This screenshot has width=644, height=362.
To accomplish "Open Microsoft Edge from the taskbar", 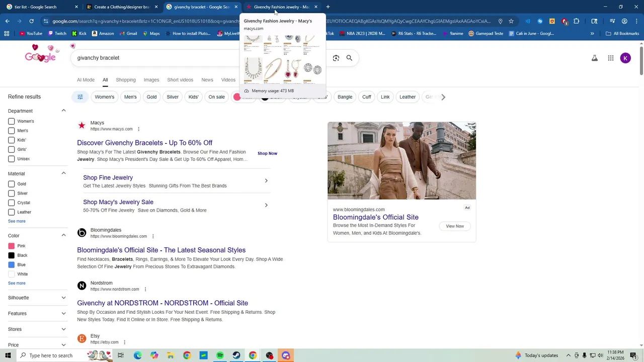I will 137,355.
